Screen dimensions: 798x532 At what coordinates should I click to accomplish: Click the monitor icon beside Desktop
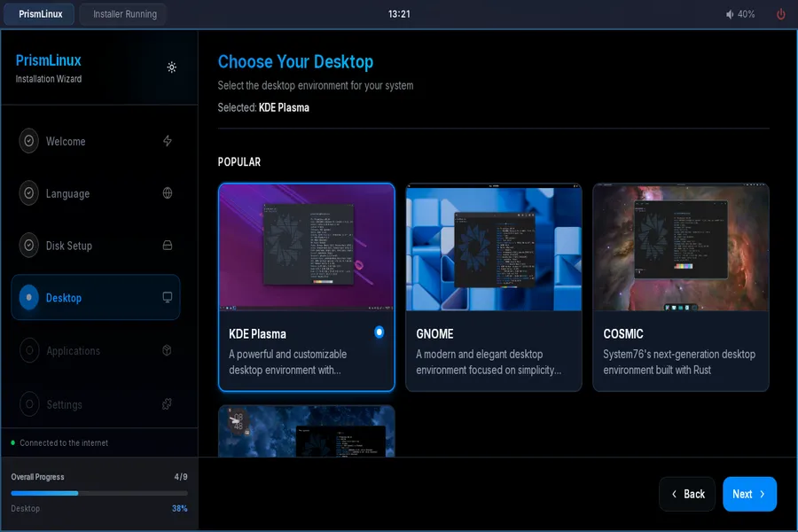click(x=168, y=298)
